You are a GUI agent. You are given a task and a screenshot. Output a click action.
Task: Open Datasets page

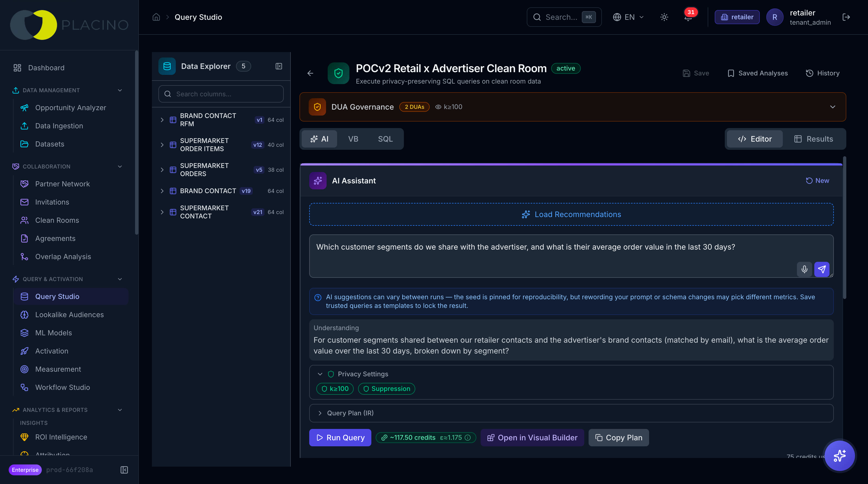(71, 144)
